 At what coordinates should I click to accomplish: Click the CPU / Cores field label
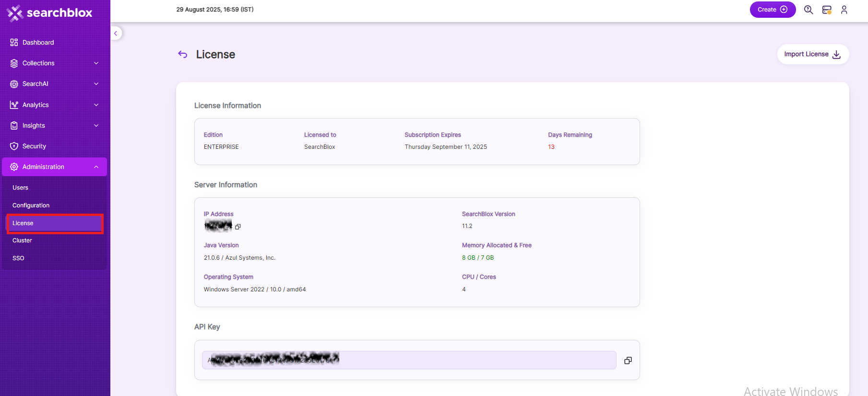click(479, 277)
